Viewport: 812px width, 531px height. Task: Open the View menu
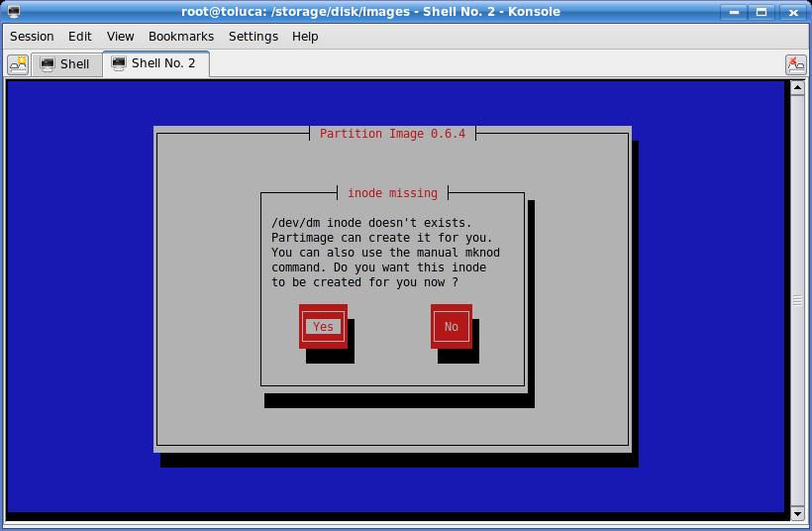tap(120, 37)
